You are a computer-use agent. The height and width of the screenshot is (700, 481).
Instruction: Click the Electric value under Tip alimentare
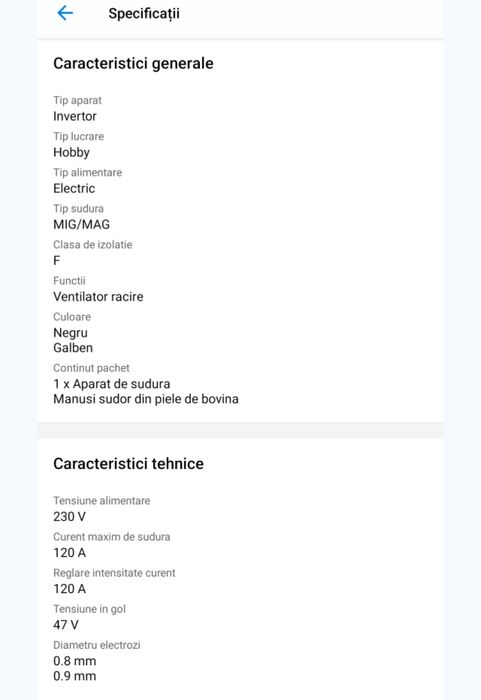(74, 188)
